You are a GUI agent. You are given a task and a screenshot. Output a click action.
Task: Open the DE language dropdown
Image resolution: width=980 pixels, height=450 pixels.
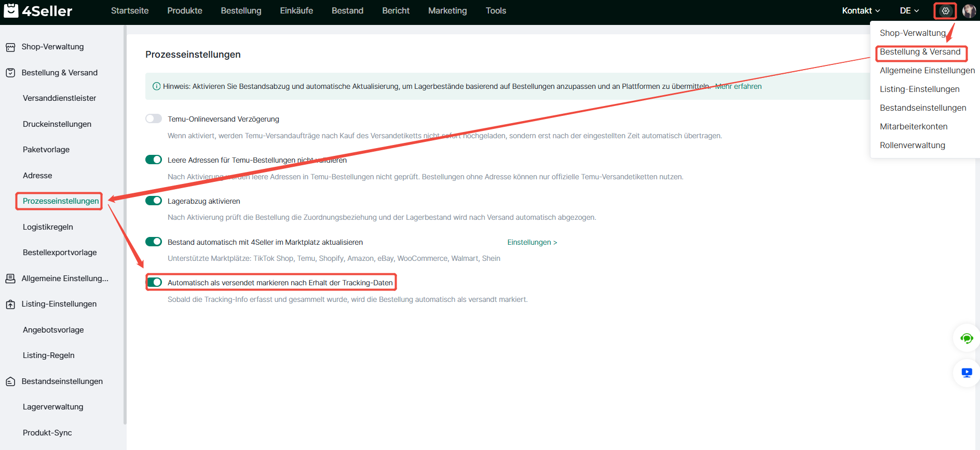909,10
